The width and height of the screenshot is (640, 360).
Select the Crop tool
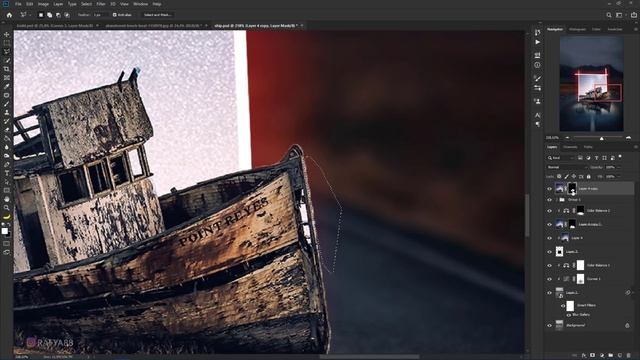pyautogui.click(x=7, y=69)
